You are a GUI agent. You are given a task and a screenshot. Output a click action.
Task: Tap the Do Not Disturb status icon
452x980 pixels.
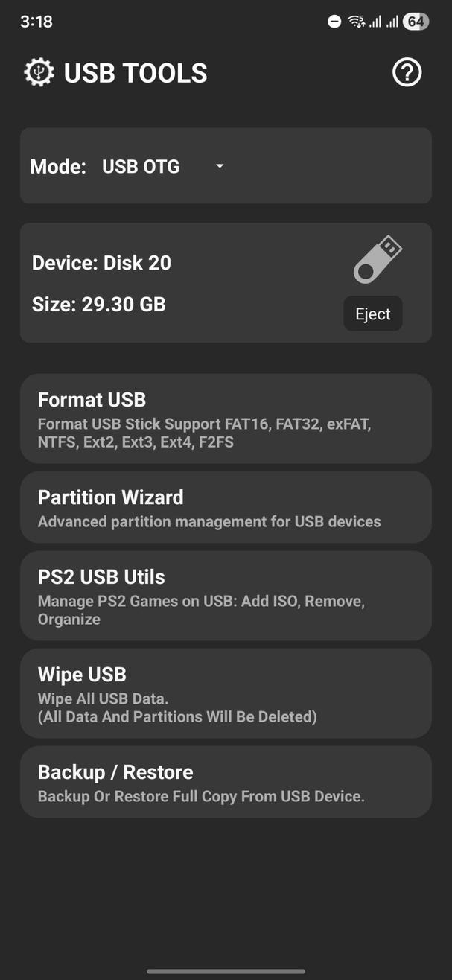[x=334, y=22]
